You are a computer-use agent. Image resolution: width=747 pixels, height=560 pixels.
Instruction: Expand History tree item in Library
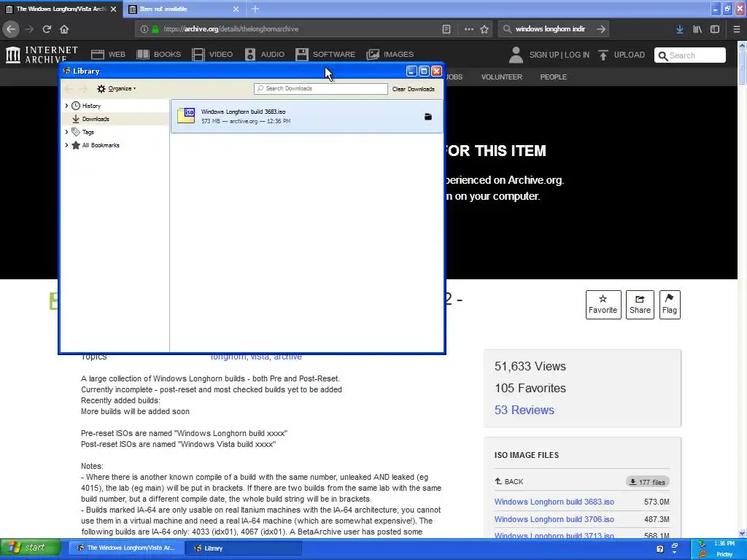point(66,106)
